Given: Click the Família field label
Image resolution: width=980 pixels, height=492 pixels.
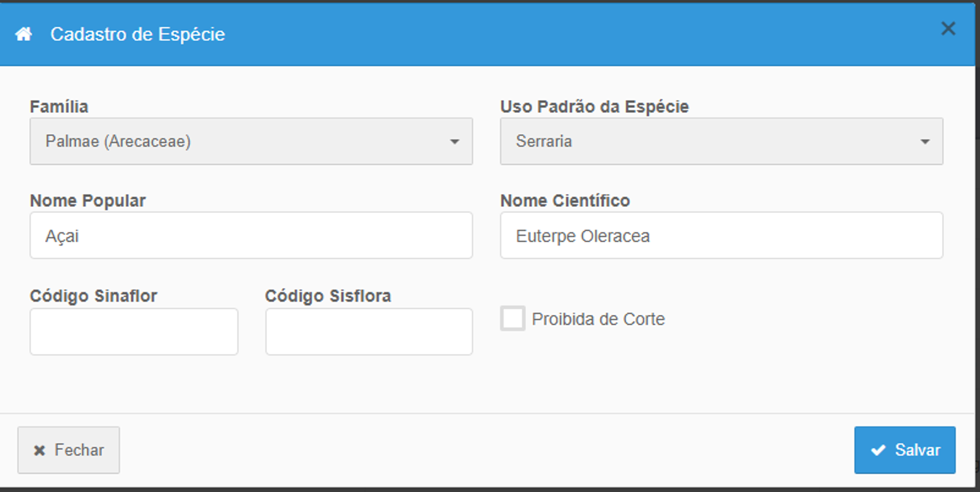Looking at the screenshot, I should point(59,107).
